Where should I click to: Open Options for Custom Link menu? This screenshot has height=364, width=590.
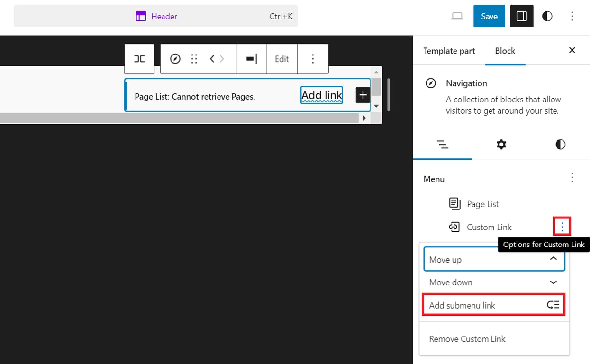pyautogui.click(x=562, y=227)
